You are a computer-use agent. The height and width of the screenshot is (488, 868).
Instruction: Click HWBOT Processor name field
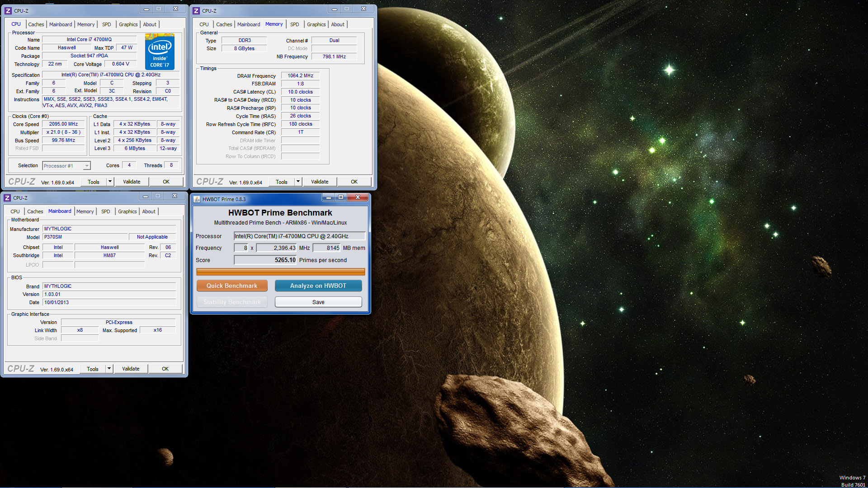coord(299,236)
